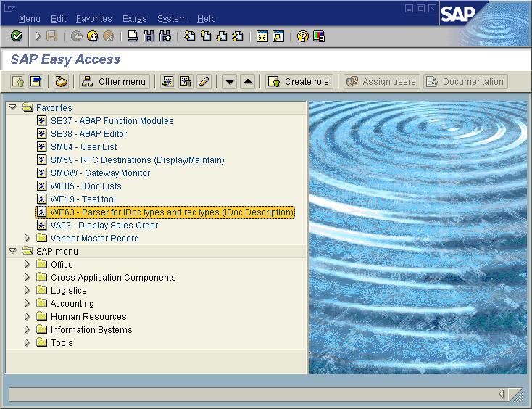The height and width of the screenshot is (409, 532).
Task: Open the Edit menu
Action: (59, 19)
